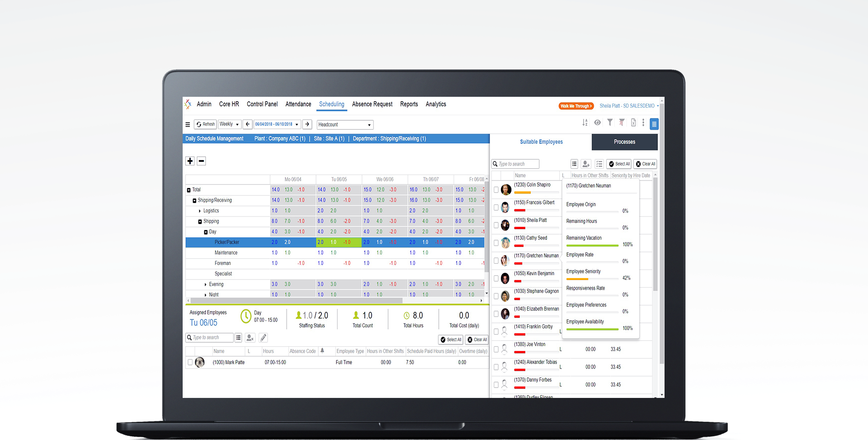Open the Weekly view dropdown

tap(229, 124)
